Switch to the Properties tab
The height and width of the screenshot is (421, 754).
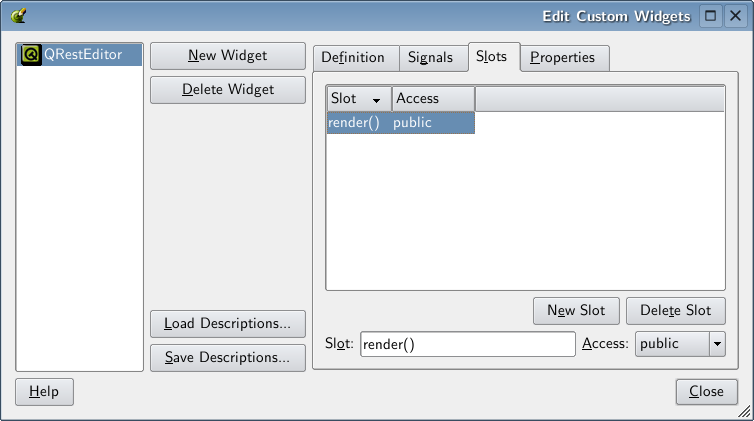coord(565,58)
